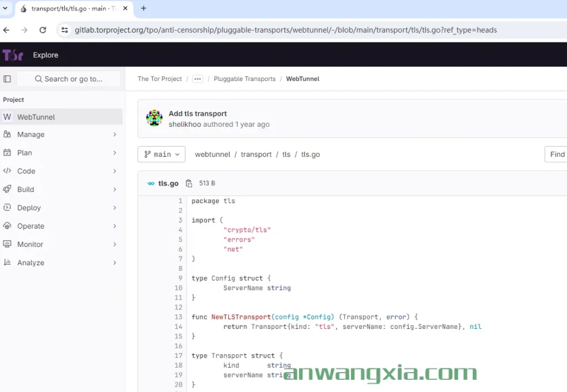
Task: Open the main branch dropdown
Action: [x=161, y=154]
